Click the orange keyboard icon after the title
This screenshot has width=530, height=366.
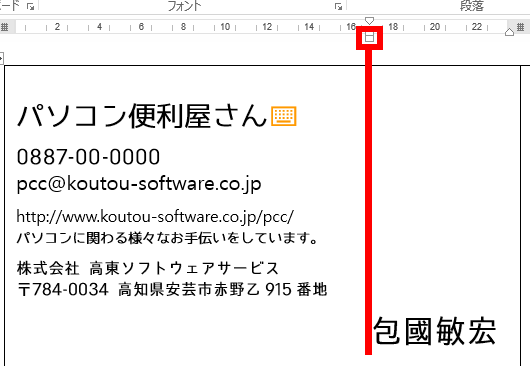tap(284, 116)
